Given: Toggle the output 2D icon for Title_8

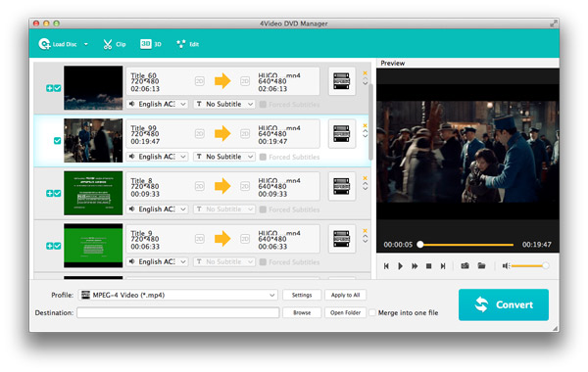Looking at the screenshot, I should pos(245,186).
